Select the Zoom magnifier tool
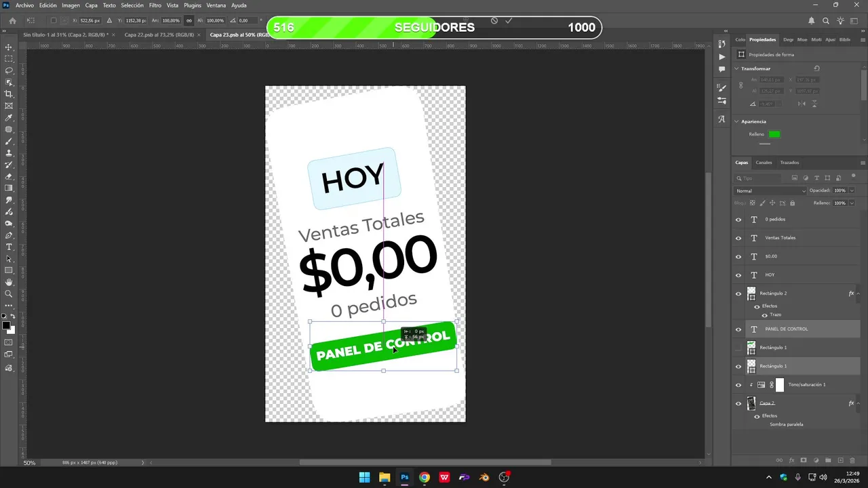 click(x=9, y=294)
